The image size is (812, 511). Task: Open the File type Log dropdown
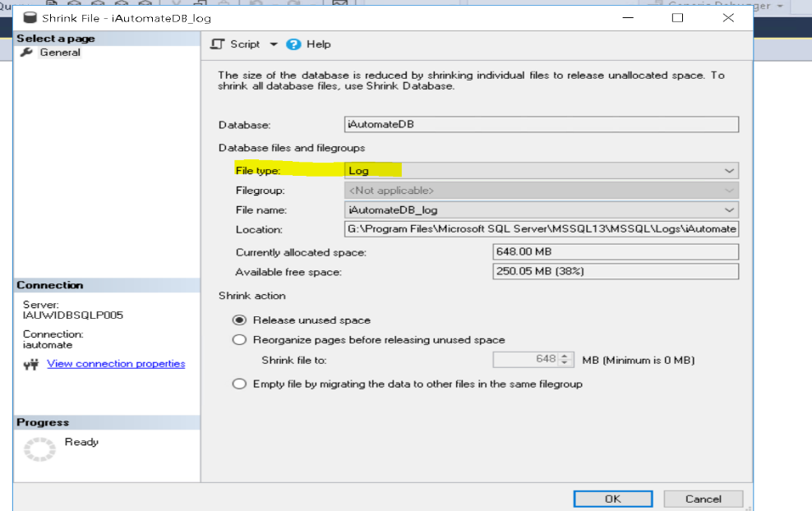[x=541, y=170]
